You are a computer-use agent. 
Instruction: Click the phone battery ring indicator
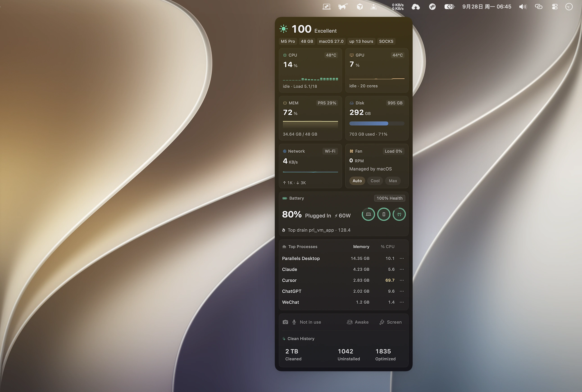384,214
